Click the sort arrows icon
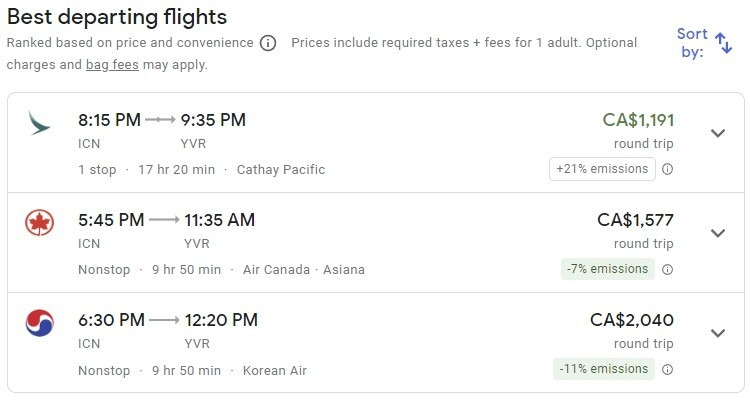The width and height of the screenshot is (750, 403). [x=723, y=43]
